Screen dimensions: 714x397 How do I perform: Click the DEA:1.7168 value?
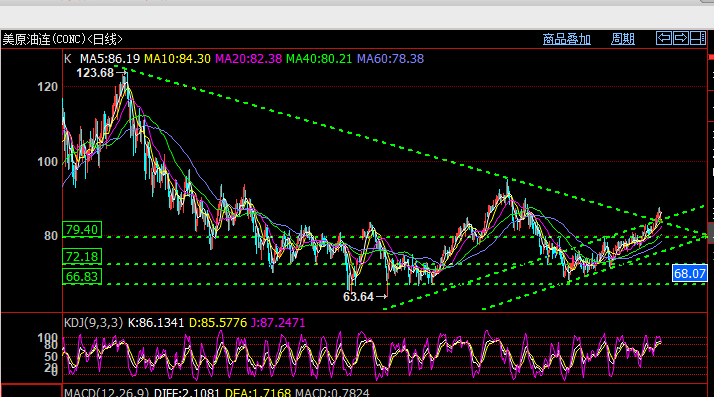(258, 392)
